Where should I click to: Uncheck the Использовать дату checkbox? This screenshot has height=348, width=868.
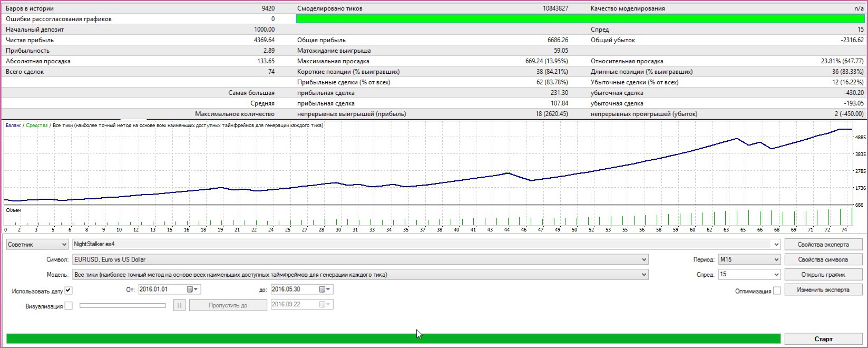click(69, 291)
